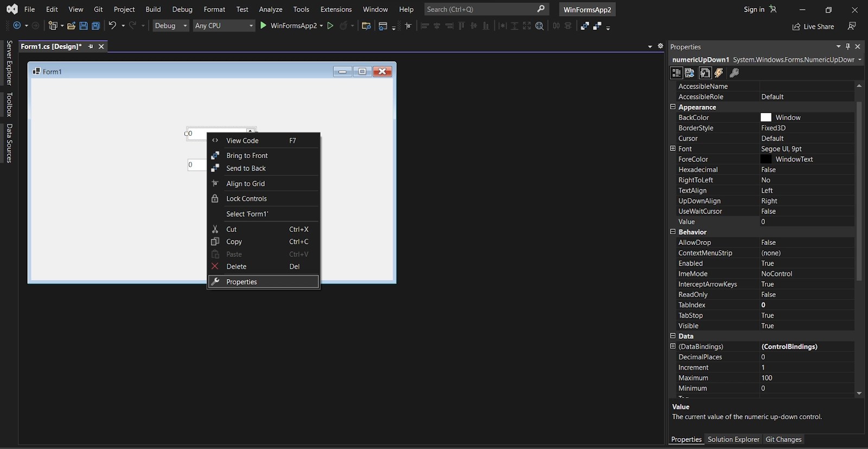
Task: Click the ForeColor black WindowText swatch
Action: 766,159
